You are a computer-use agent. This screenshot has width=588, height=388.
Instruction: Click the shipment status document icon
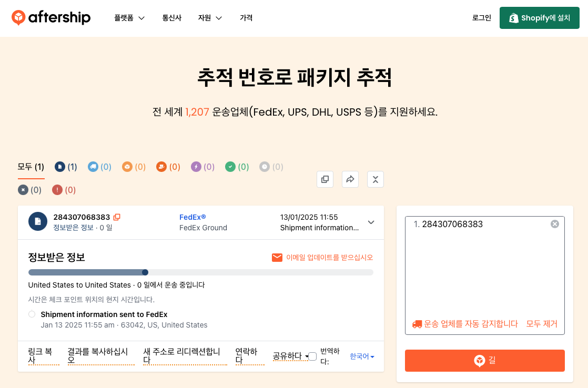pos(38,221)
